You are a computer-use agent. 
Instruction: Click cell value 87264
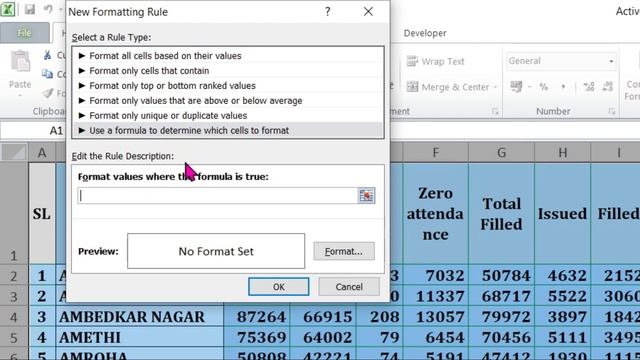pos(257,317)
